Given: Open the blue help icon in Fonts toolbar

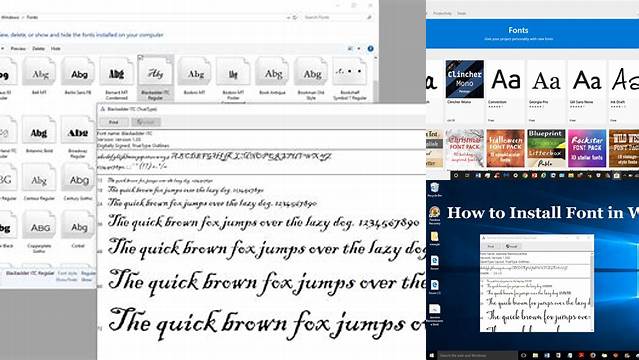Looking at the screenshot, I should click(370, 49).
